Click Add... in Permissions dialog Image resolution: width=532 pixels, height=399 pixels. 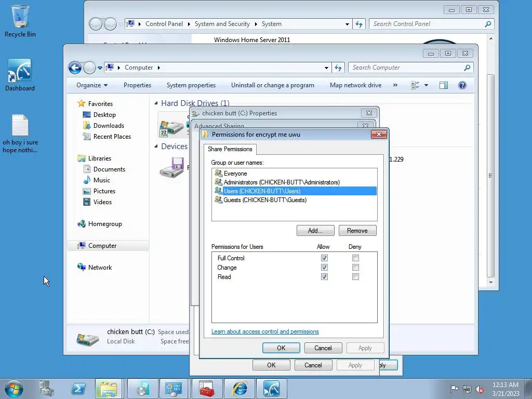315,230
